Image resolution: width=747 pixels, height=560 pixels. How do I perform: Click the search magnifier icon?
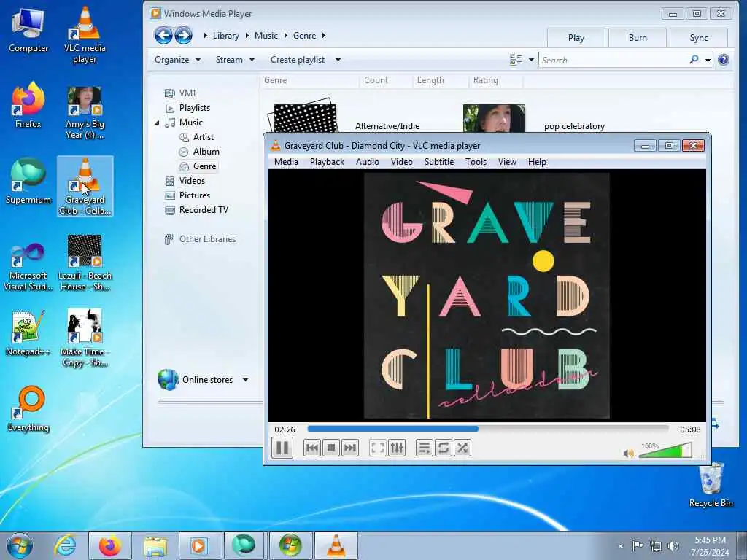pyautogui.click(x=694, y=60)
